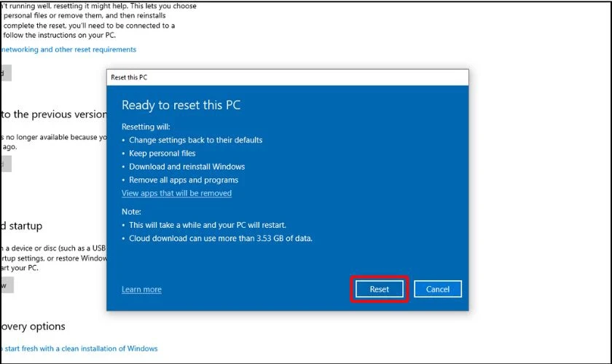Viewport: 612px width, 364px height.
Task: Click 'follow the instructions on your PC.' text
Action: click(59, 35)
